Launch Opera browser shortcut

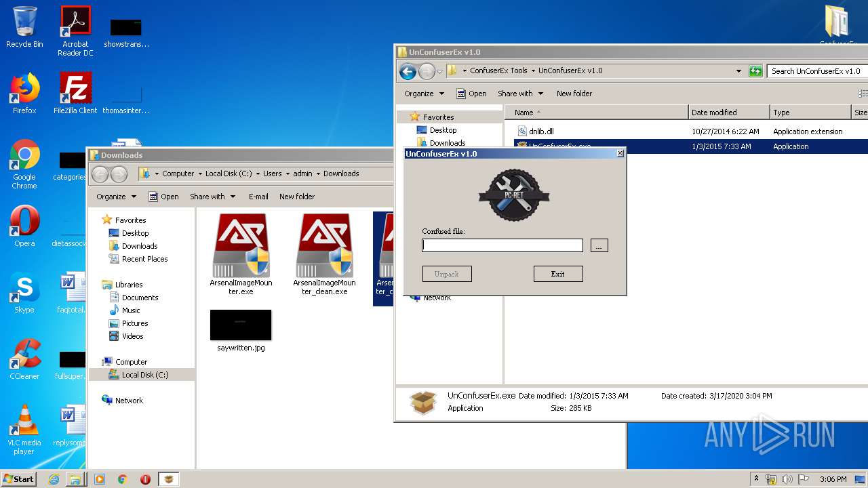(24, 226)
